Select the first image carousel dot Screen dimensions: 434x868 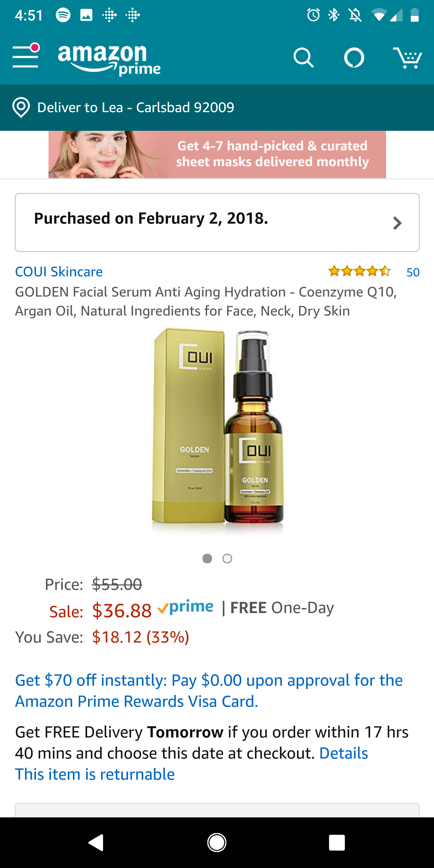click(207, 558)
